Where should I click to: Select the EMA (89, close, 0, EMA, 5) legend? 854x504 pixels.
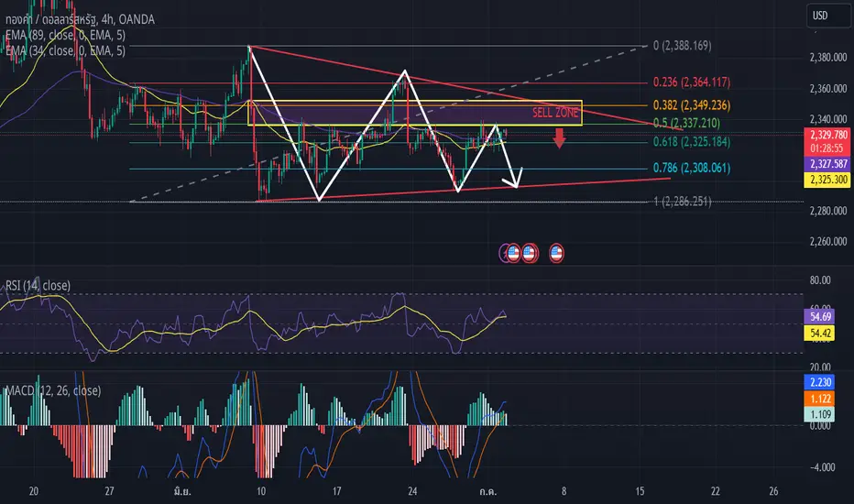65,36
